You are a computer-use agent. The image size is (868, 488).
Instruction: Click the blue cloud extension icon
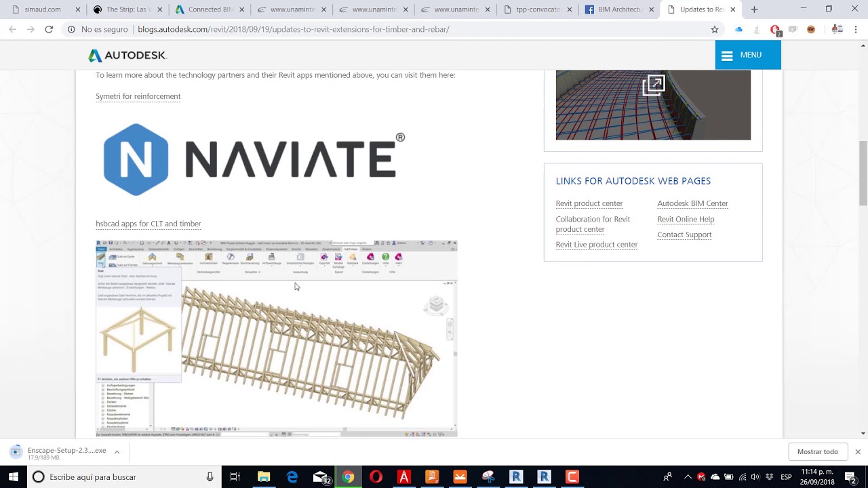tap(739, 29)
